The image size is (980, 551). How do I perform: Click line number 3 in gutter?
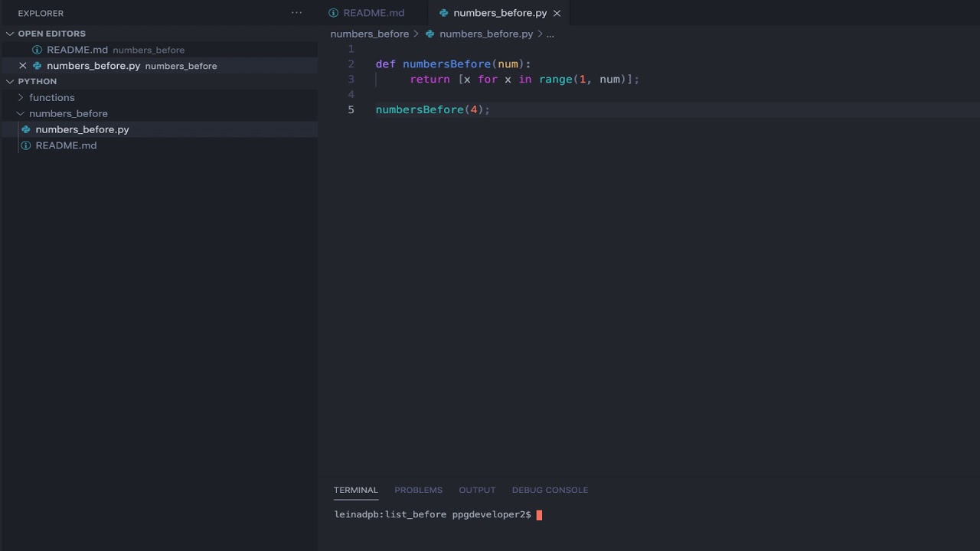coord(351,80)
